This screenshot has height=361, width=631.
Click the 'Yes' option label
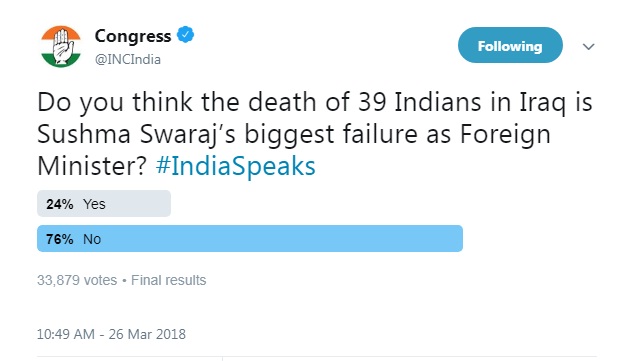(x=94, y=204)
